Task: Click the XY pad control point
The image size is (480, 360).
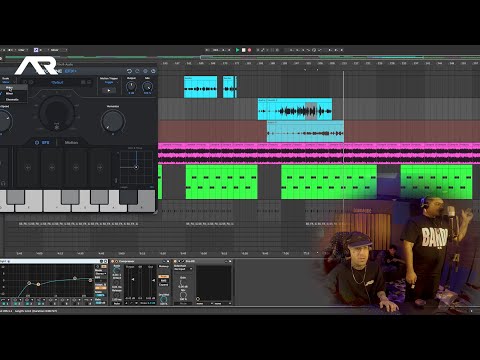Action: pos(136,167)
